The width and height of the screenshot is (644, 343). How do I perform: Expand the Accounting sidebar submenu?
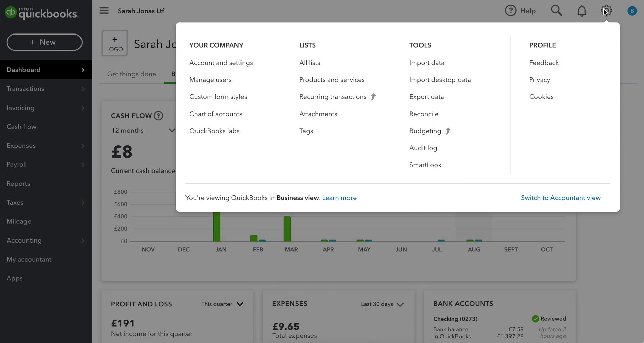(83, 241)
